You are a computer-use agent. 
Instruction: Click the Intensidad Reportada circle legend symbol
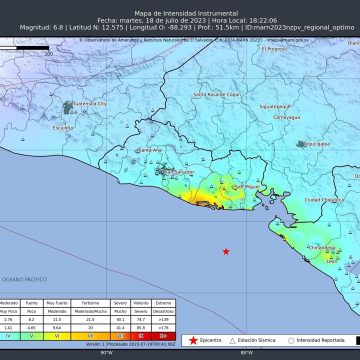coord(291,341)
